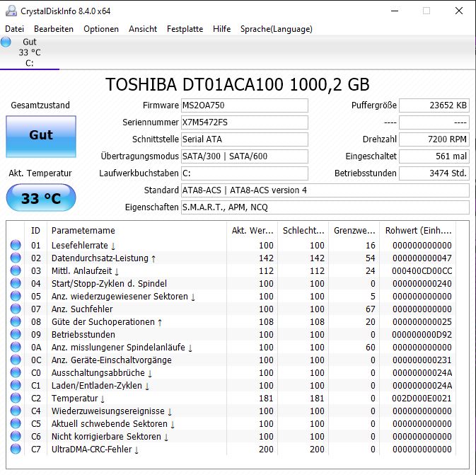Click the Akt. Wer... column header
Image resolution: width=476 pixels, height=475 pixels.
pos(252,231)
